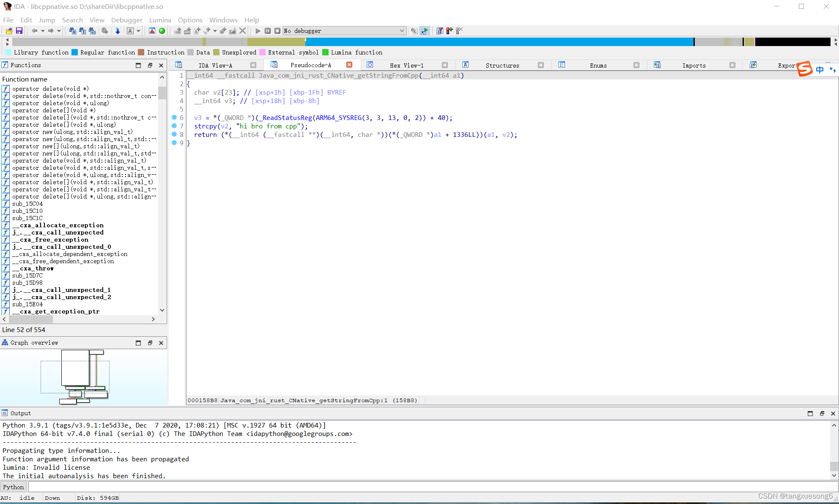Select function sub_15C04 in list
839x504 pixels.
[x=27, y=204]
